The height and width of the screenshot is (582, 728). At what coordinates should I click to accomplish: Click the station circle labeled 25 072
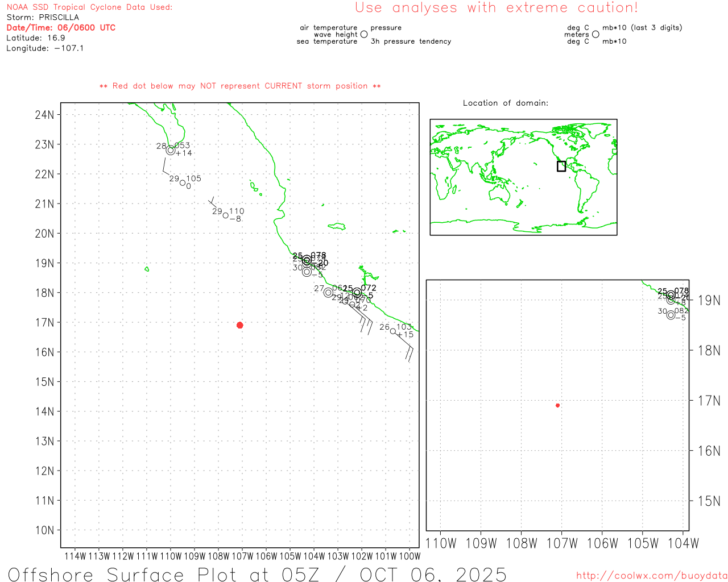[x=357, y=293]
